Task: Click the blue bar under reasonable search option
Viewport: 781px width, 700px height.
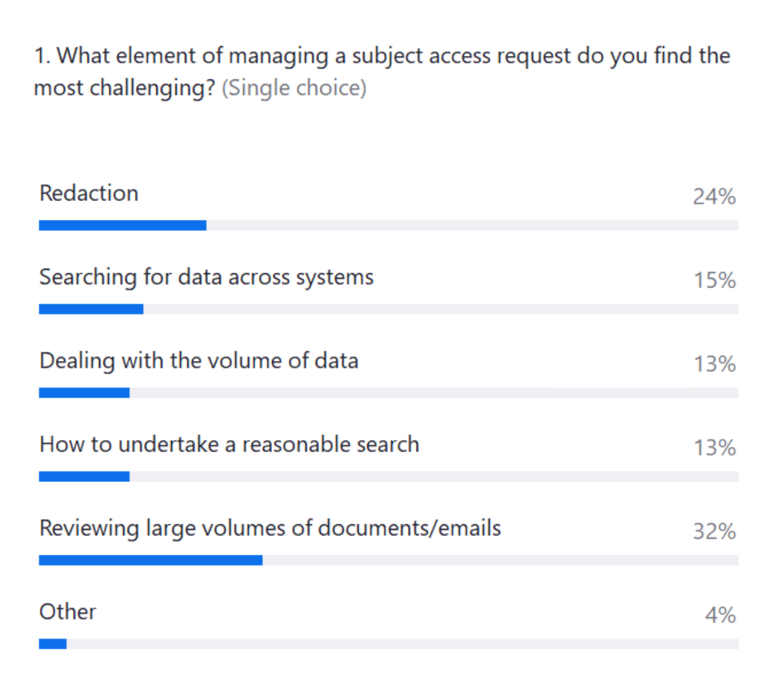Action: click(84, 477)
